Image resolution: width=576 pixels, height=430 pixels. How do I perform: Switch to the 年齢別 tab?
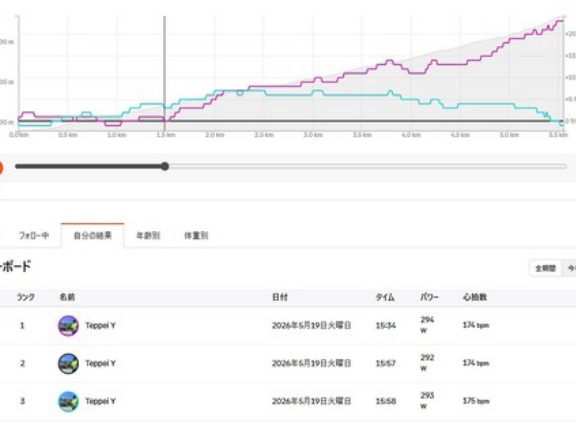(148, 235)
